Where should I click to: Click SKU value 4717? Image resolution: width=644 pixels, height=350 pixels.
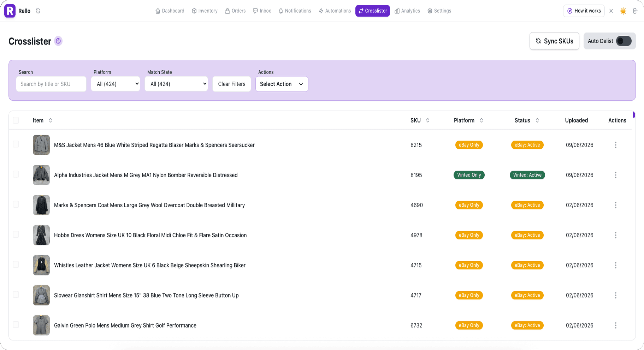416,295
